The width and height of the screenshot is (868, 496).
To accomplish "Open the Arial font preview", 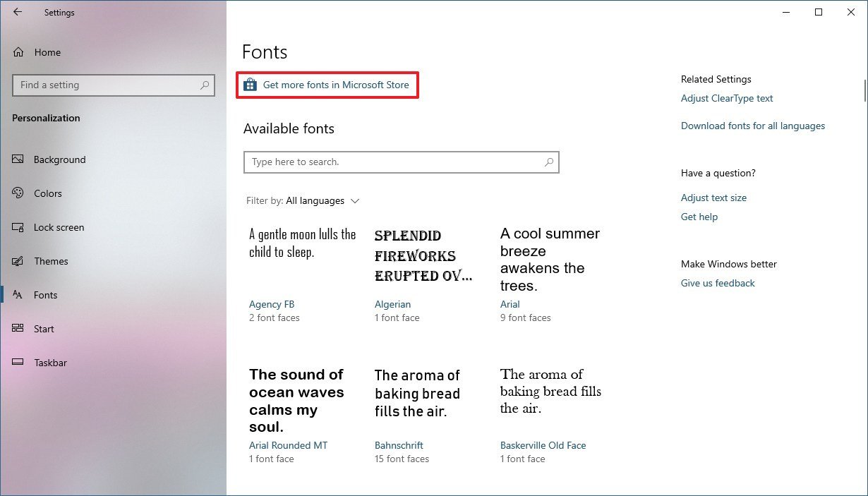I will pyautogui.click(x=510, y=304).
